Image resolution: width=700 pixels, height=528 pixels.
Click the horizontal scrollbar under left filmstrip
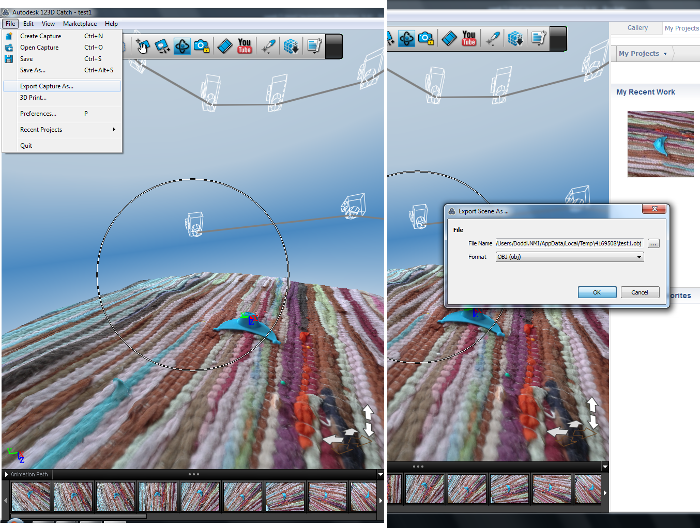79,516
